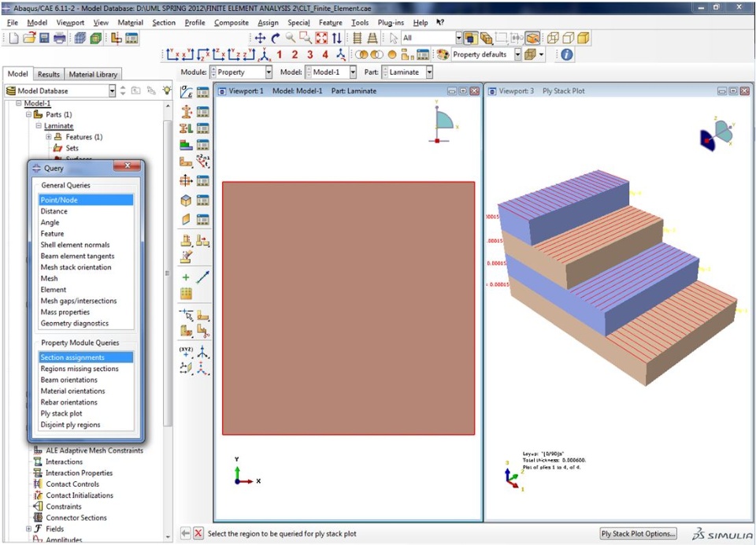This screenshot has height=545, width=756.
Task: Collapse the Parts (1) tree node
Action: tap(28, 114)
